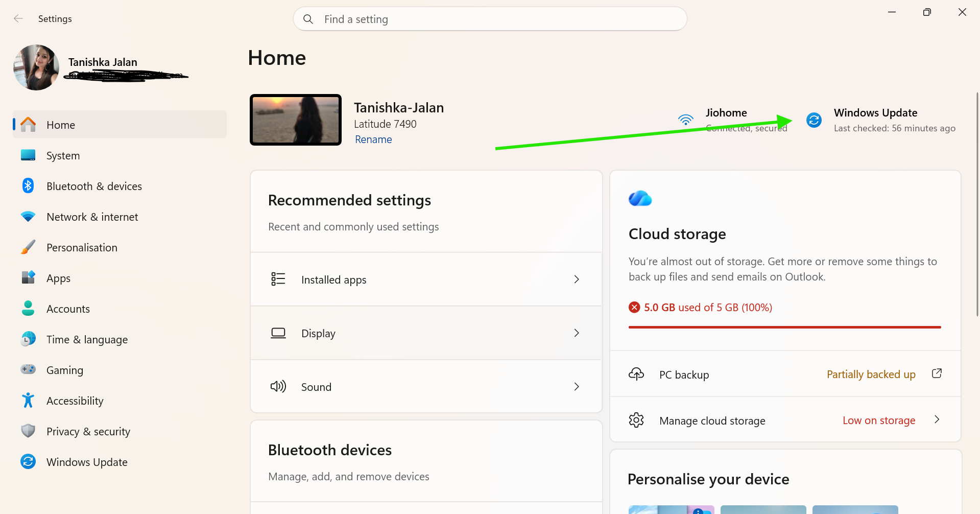Click the OneDrive cloud icon
Screen dimensions: 980x514
click(640, 198)
